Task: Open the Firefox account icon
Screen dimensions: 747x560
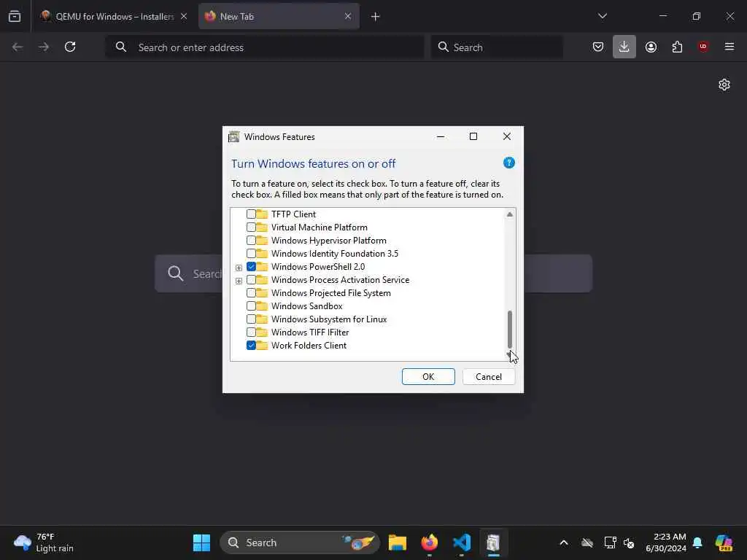Action: click(x=651, y=47)
